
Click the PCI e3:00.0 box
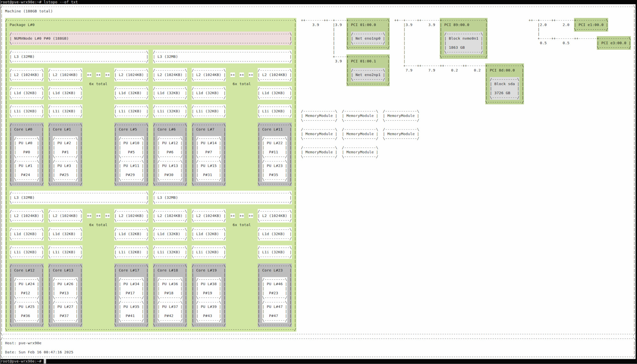pyautogui.click(x=614, y=43)
